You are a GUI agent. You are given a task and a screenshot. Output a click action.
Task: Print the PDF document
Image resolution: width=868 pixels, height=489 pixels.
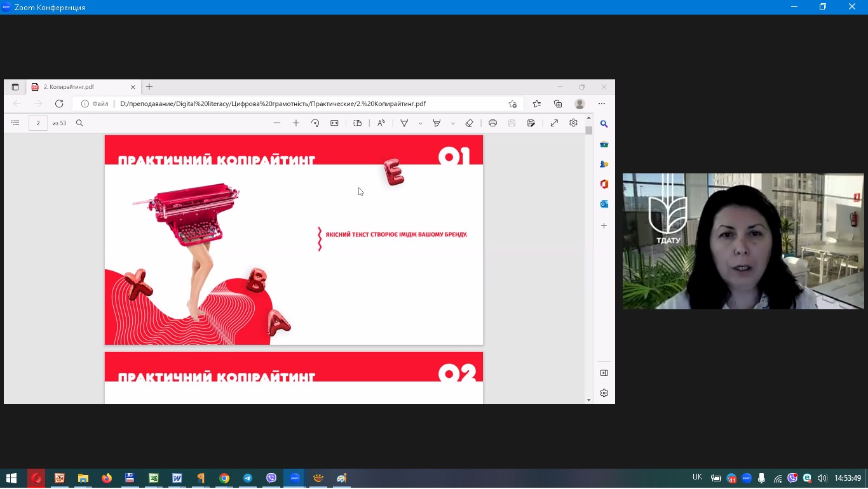pos(492,123)
